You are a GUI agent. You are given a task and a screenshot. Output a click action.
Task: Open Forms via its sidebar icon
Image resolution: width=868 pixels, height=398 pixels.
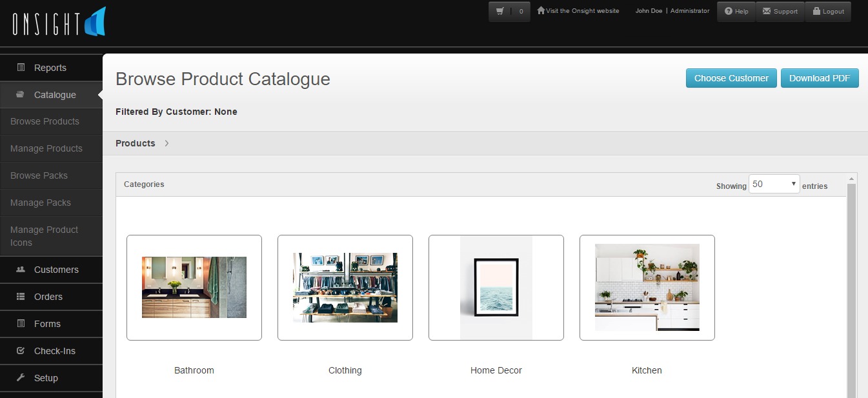pyautogui.click(x=21, y=324)
